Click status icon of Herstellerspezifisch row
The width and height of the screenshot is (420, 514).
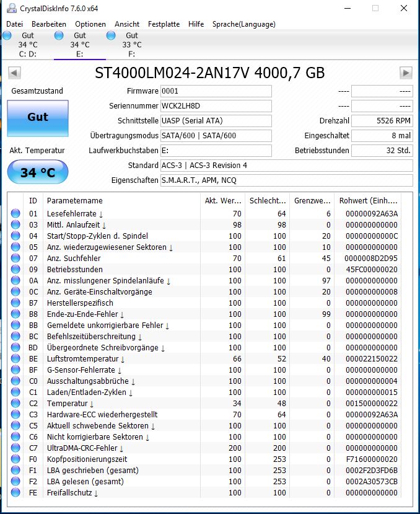click(15, 303)
